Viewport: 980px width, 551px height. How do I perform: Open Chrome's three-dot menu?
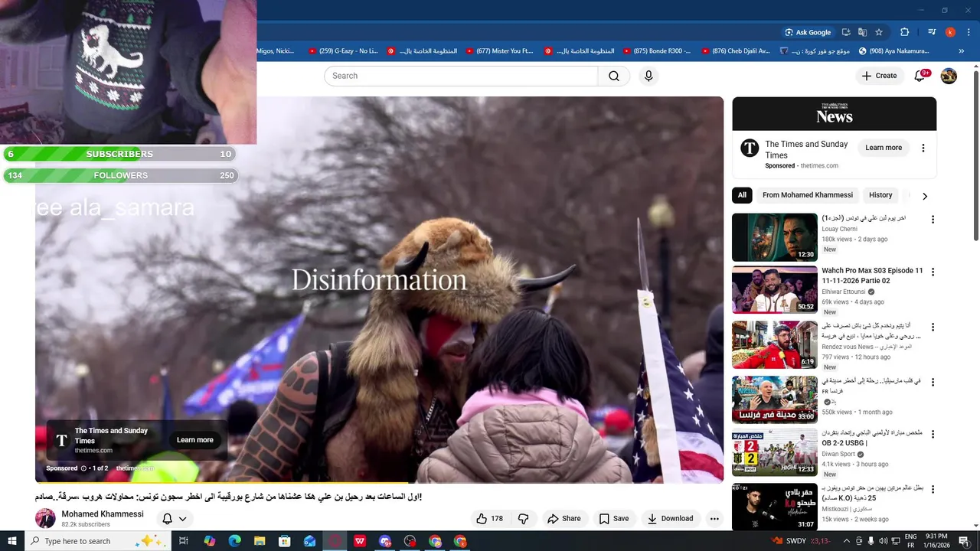968,32
